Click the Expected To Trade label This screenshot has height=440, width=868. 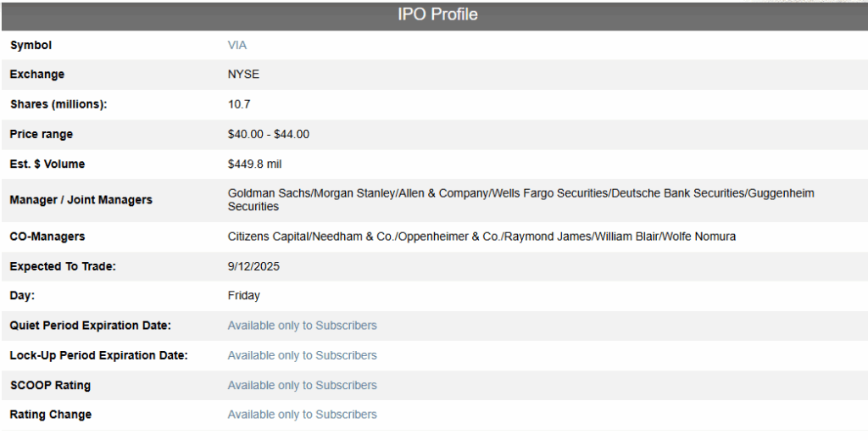[x=63, y=266]
